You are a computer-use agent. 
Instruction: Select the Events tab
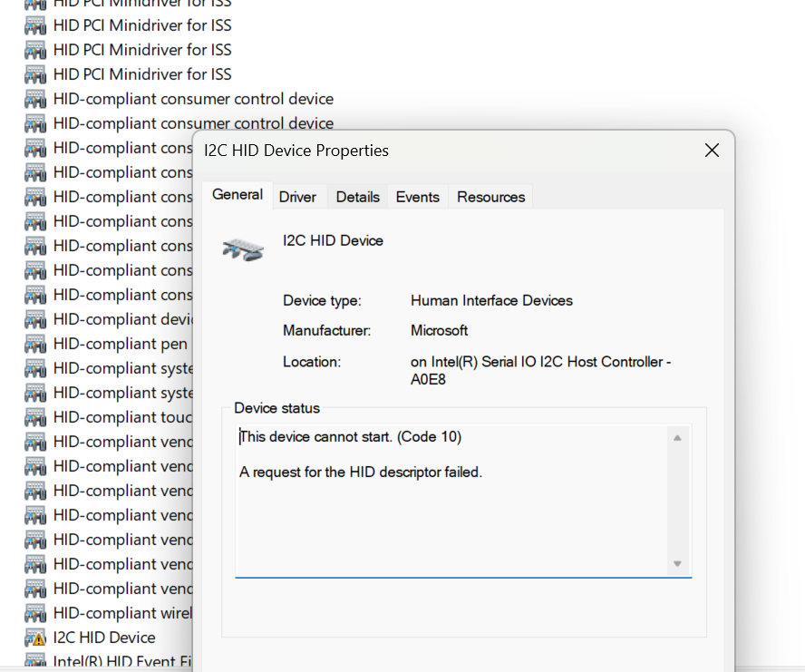pyautogui.click(x=417, y=197)
